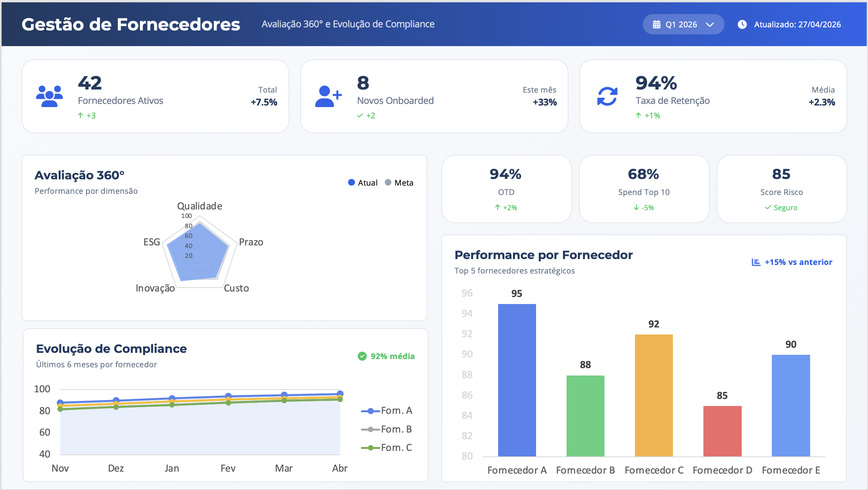Toggle Forn. A line in compliance legend
868x490 pixels.
point(386,411)
